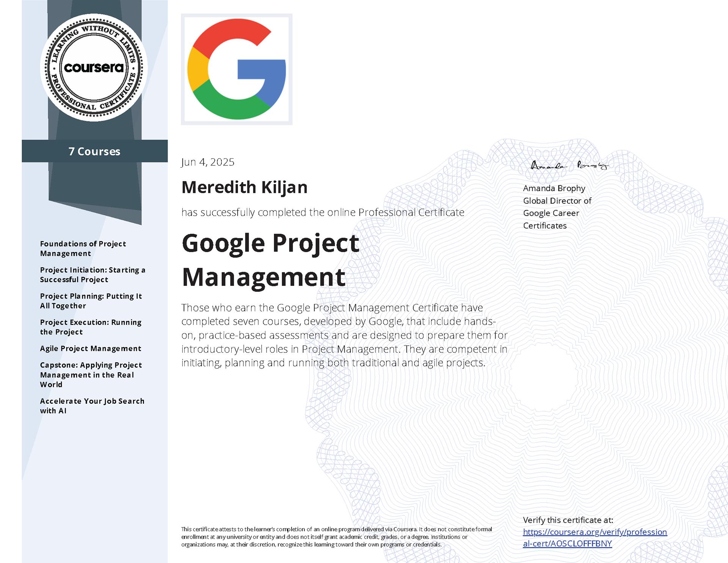Click the certificate disclaimer footnote text

[337, 537]
